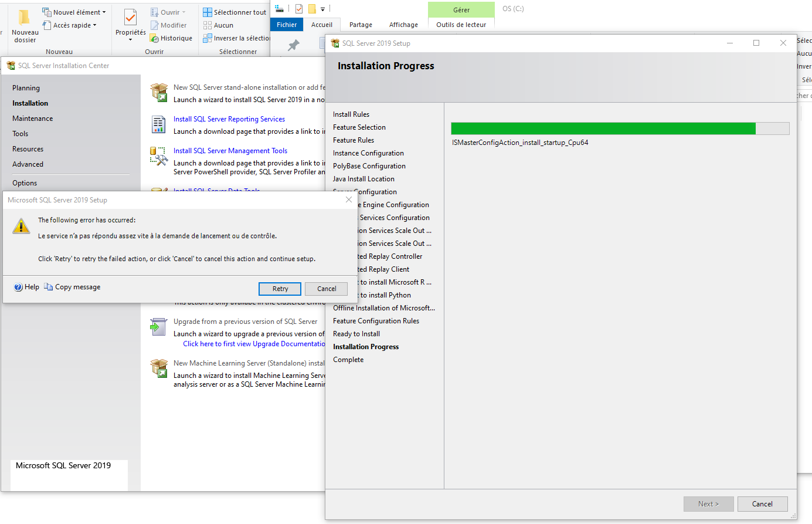Select Ready to Install step
The width and height of the screenshot is (812, 524).
pyautogui.click(x=356, y=334)
